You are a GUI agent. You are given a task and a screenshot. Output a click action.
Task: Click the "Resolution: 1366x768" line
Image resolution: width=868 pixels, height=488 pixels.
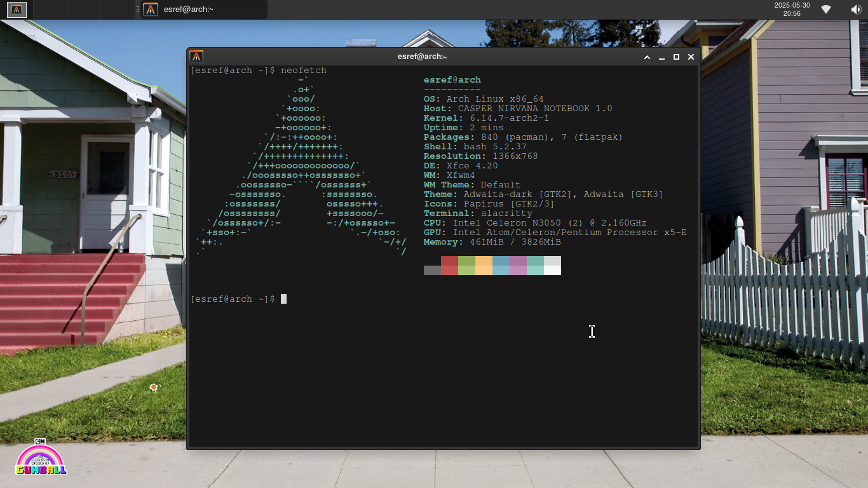point(481,156)
